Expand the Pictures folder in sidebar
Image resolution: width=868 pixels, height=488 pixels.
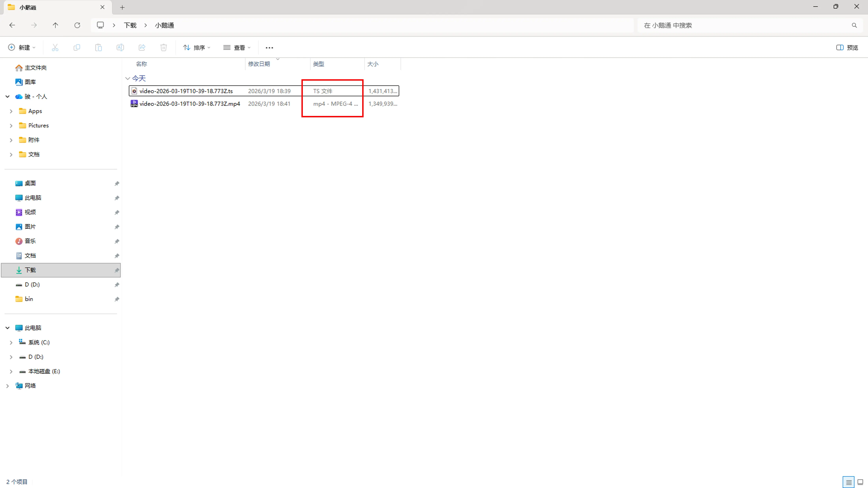point(11,126)
